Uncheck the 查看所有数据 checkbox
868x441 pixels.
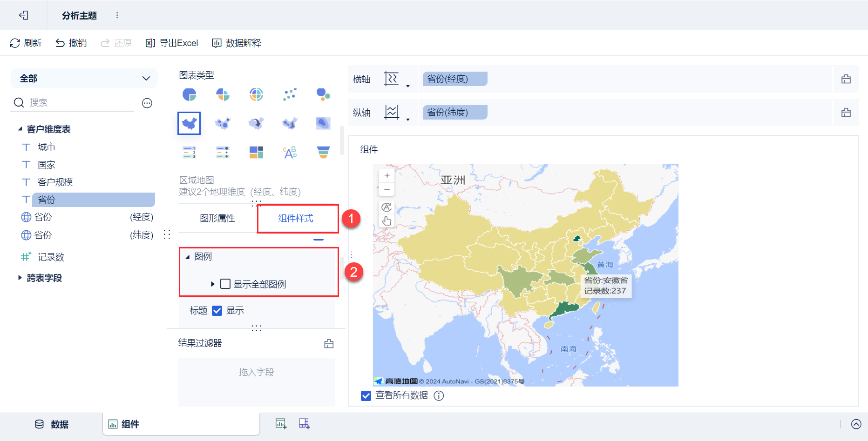click(x=366, y=395)
